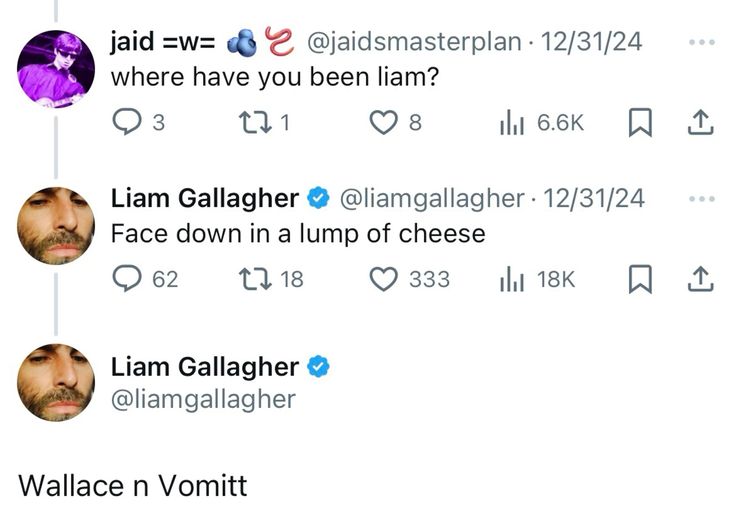Open more options on Liam's reply tweet
This screenshot has width=736, height=530.
click(x=702, y=199)
